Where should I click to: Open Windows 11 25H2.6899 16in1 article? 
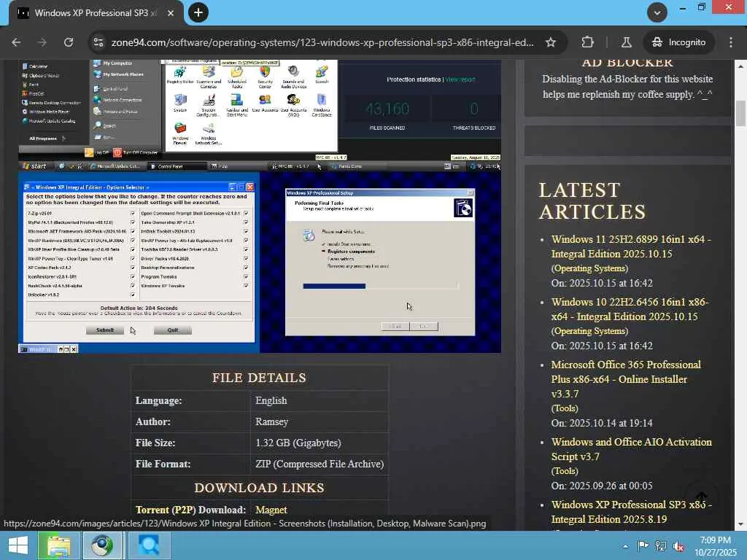(x=631, y=246)
